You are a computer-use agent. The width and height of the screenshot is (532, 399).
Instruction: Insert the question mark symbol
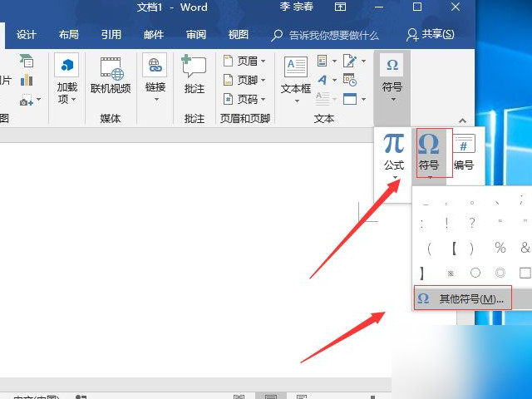pyautogui.click(x=472, y=223)
